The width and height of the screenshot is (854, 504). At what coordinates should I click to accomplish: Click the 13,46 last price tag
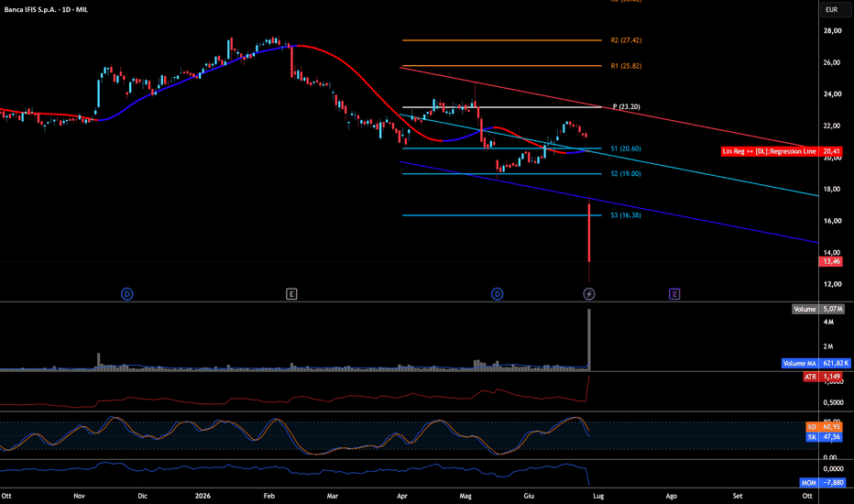pos(831,261)
